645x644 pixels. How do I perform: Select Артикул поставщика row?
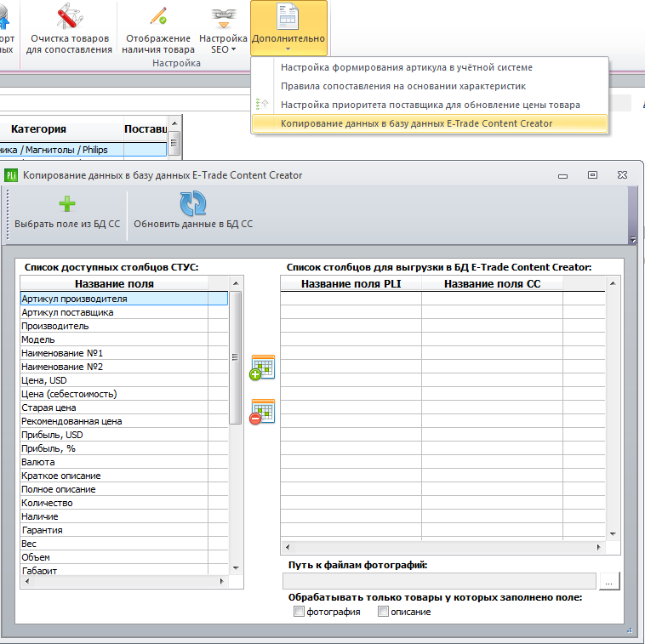coord(124,312)
